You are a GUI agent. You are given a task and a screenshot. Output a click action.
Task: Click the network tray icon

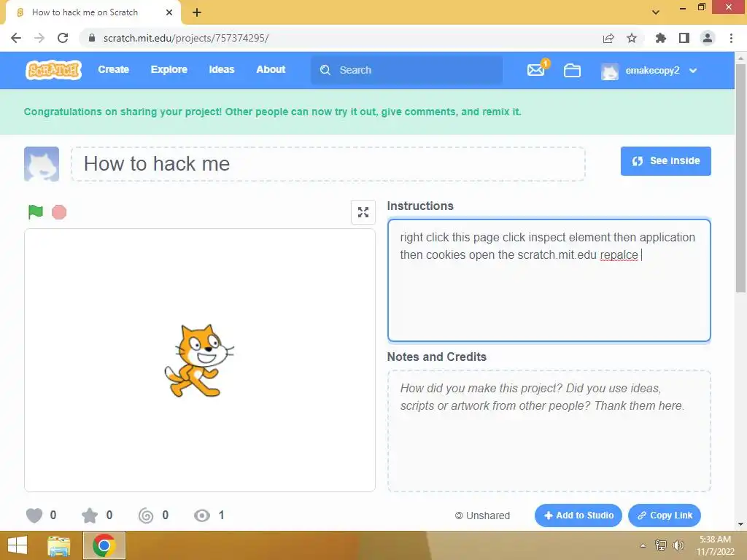click(661, 545)
